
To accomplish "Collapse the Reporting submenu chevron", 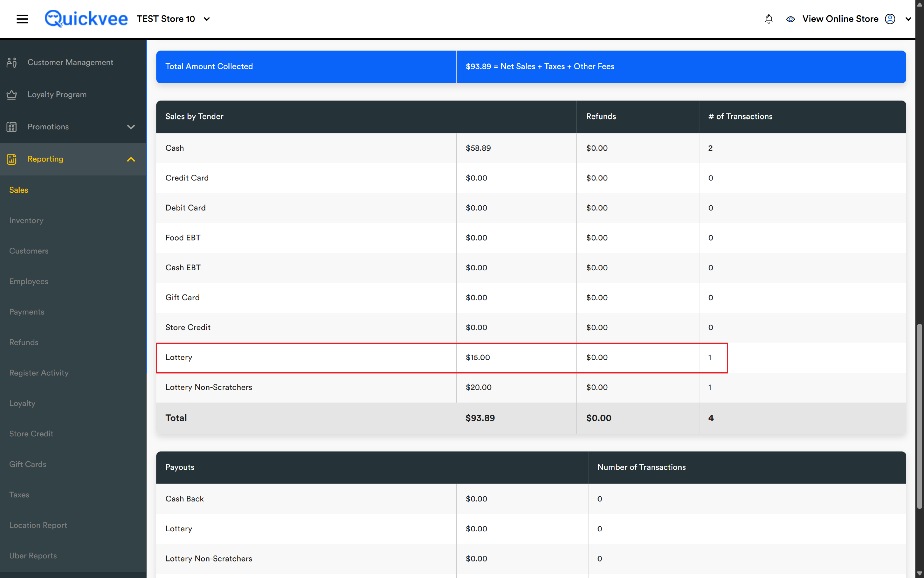I will click(x=131, y=159).
